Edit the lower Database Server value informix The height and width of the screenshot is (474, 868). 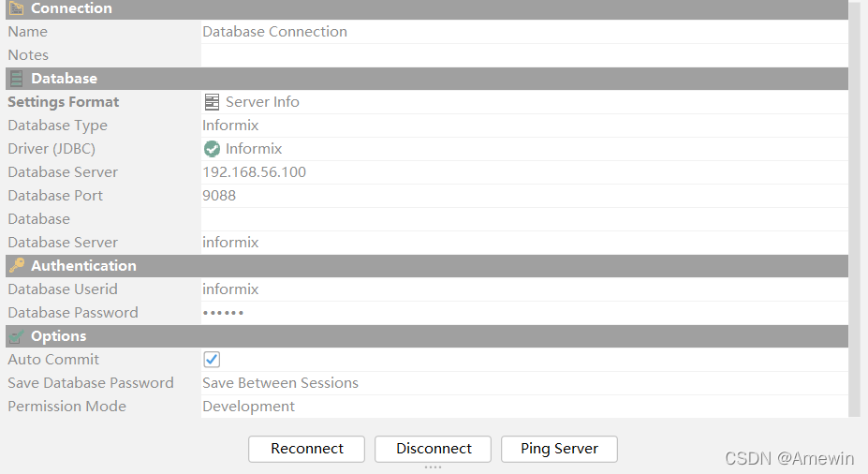point(524,242)
